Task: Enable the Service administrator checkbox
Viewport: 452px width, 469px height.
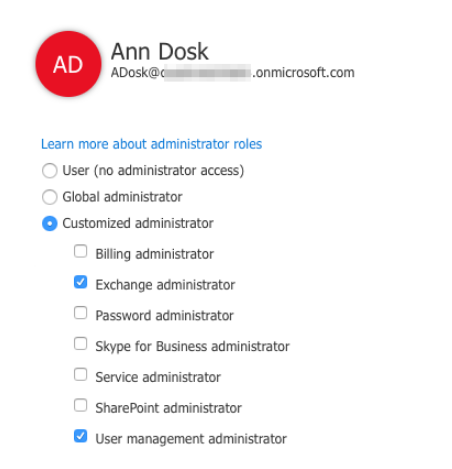Action: coord(80,374)
